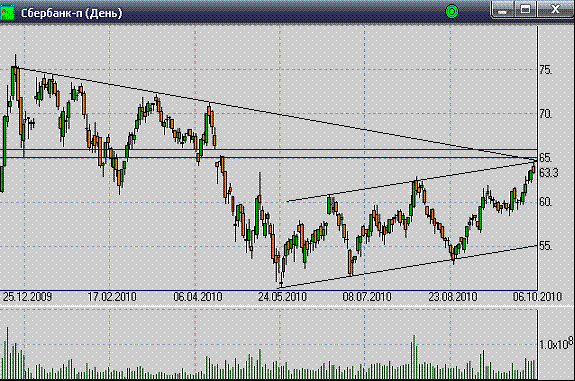Select the lower blue horizontal line at 65

coord(268,158)
